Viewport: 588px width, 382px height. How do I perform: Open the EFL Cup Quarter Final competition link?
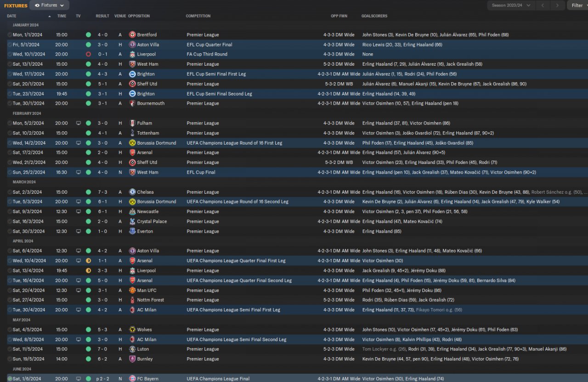point(209,45)
